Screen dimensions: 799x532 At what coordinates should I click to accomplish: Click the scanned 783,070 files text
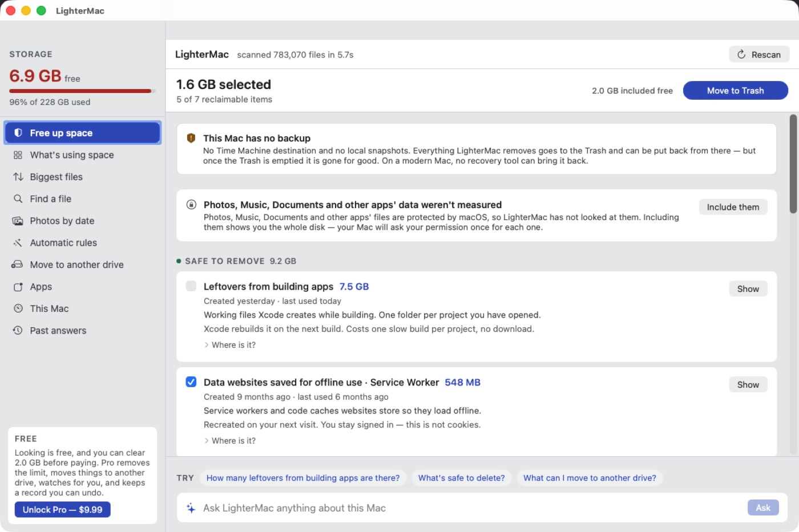click(295, 55)
